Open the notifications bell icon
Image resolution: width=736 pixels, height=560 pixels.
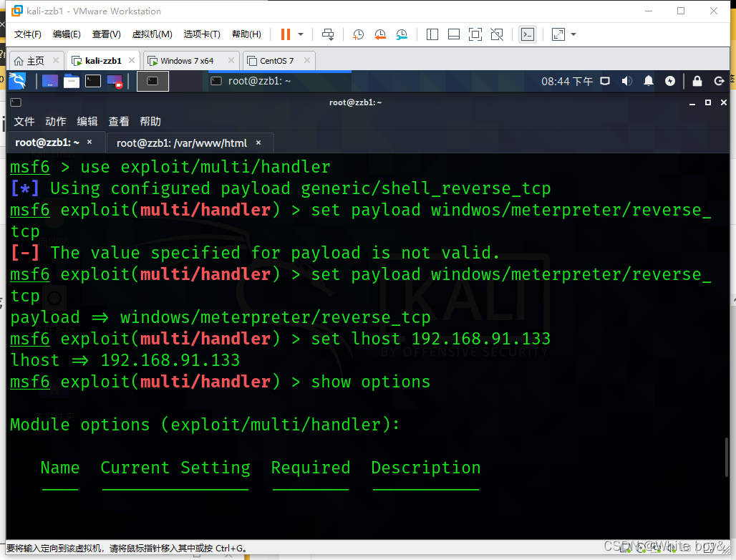tap(648, 81)
